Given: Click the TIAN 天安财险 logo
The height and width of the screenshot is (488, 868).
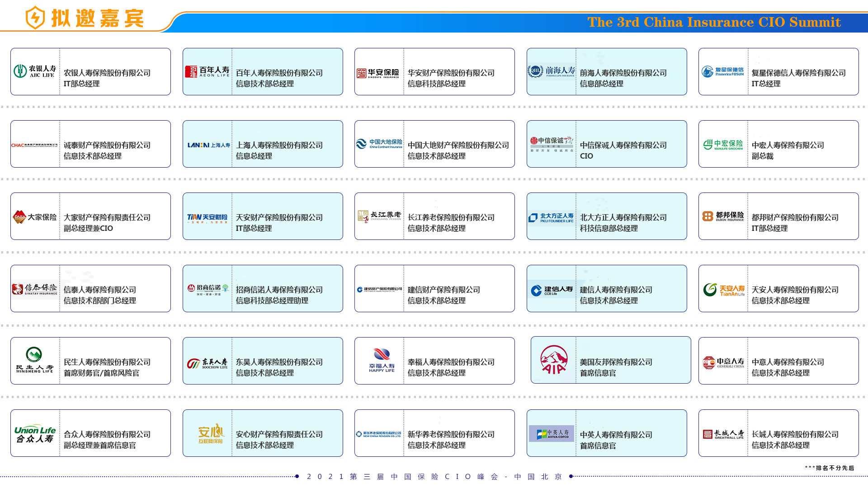Looking at the screenshot, I should click(x=207, y=218).
